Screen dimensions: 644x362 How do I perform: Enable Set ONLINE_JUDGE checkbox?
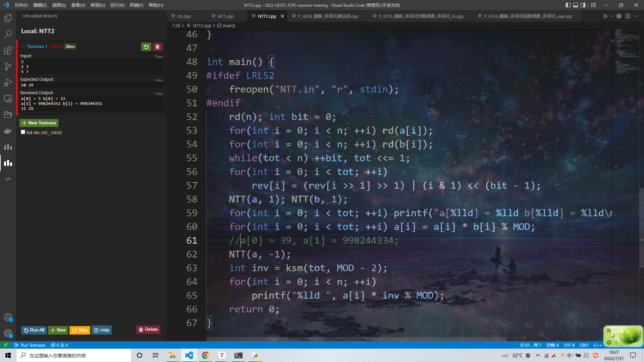click(23, 132)
